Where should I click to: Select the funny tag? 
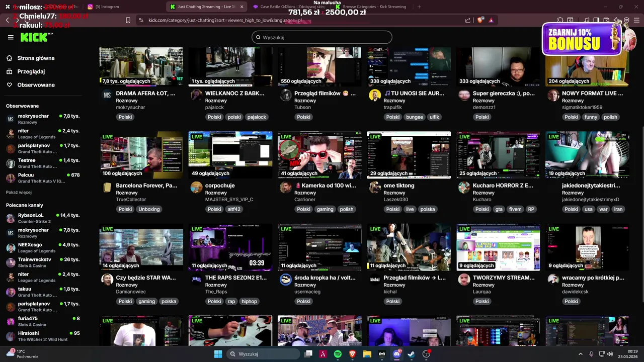[x=591, y=117]
